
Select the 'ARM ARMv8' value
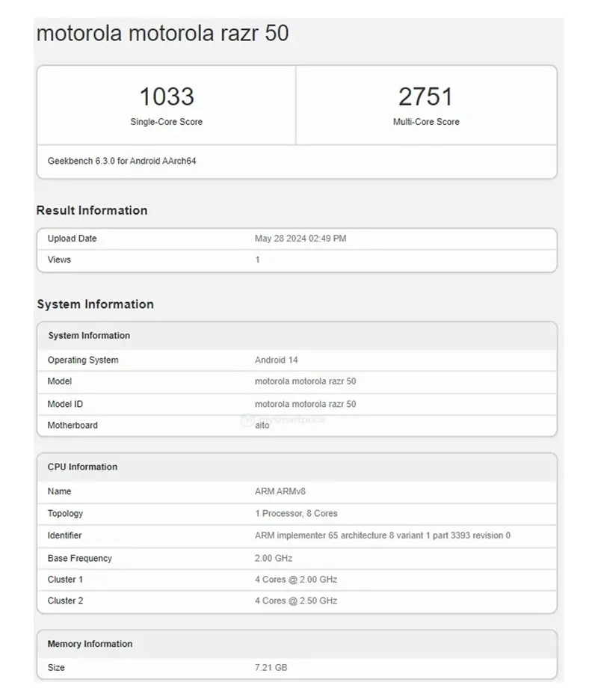(280, 491)
